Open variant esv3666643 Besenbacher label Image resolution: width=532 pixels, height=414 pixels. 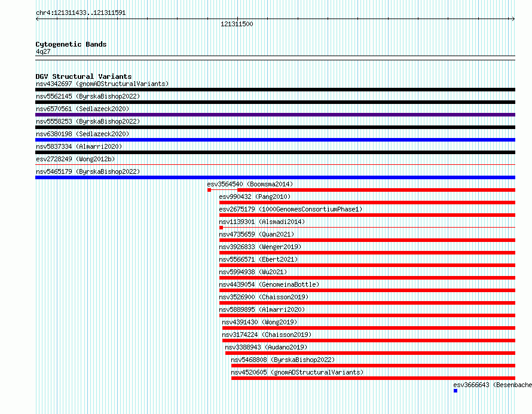(493, 385)
